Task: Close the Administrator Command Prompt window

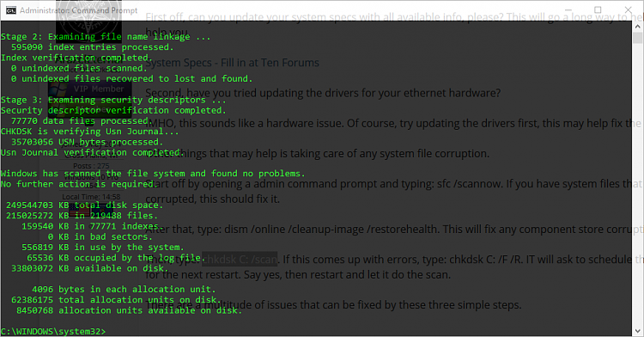Action: pyautogui.click(x=628, y=9)
